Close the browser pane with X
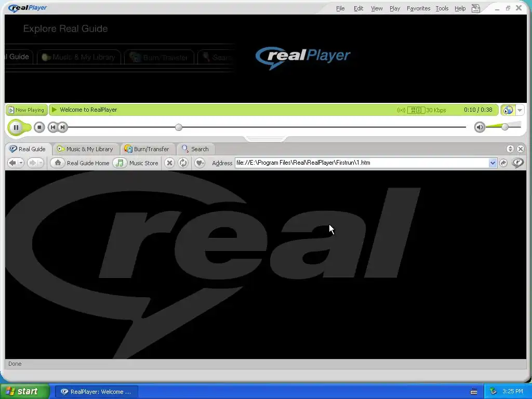Image resolution: width=532 pixels, height=399 pixels. coord(521,149)
